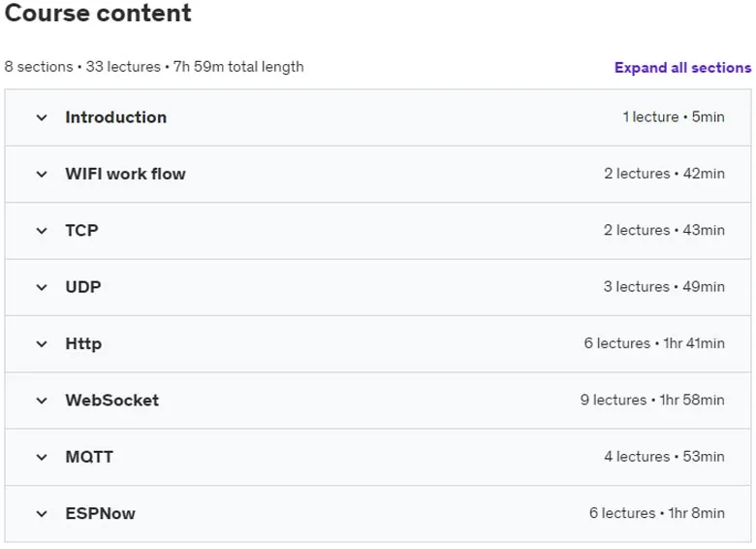Click the ESPNow section title

[100, 513]
